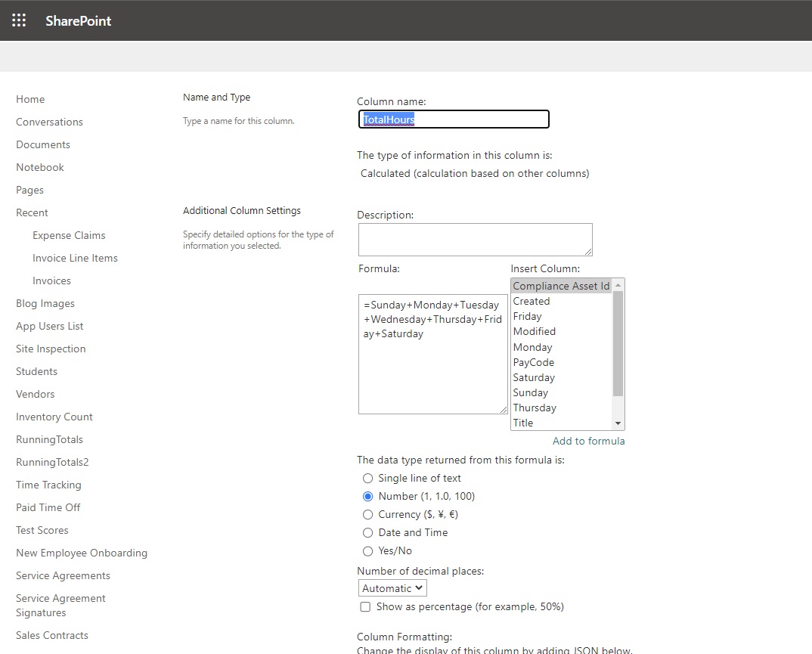Open the Expense Claims recent item
This screenshot has width=812, height=654.
point(69,235)
